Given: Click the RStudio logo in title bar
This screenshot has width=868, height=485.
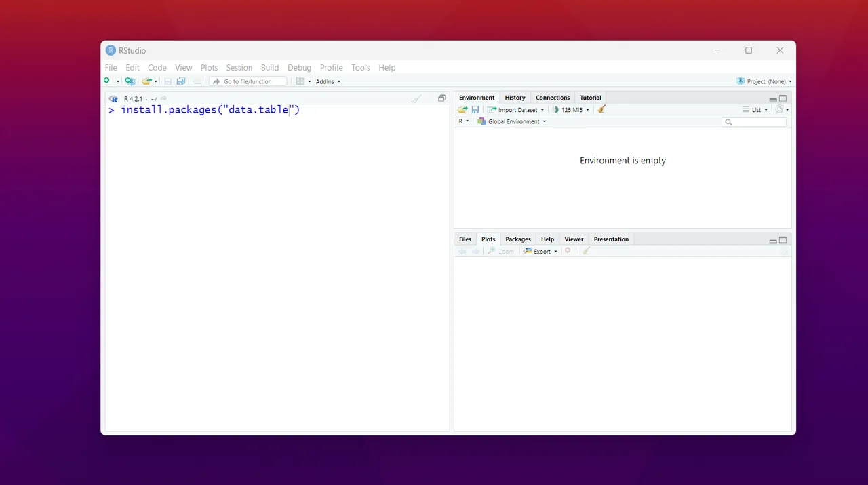Looking at the screenshot, I should [x=111, y=50].
